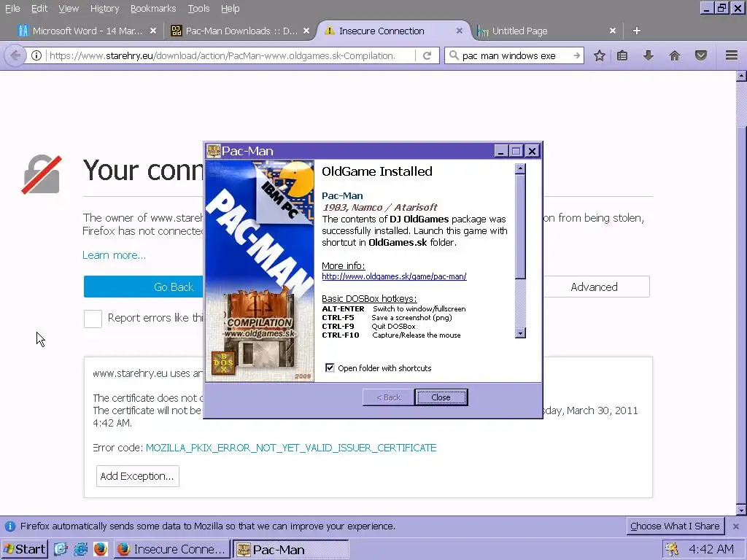Close the Insecure Connection tab
The width and height of the screenshot is (747, 560).
460,31
